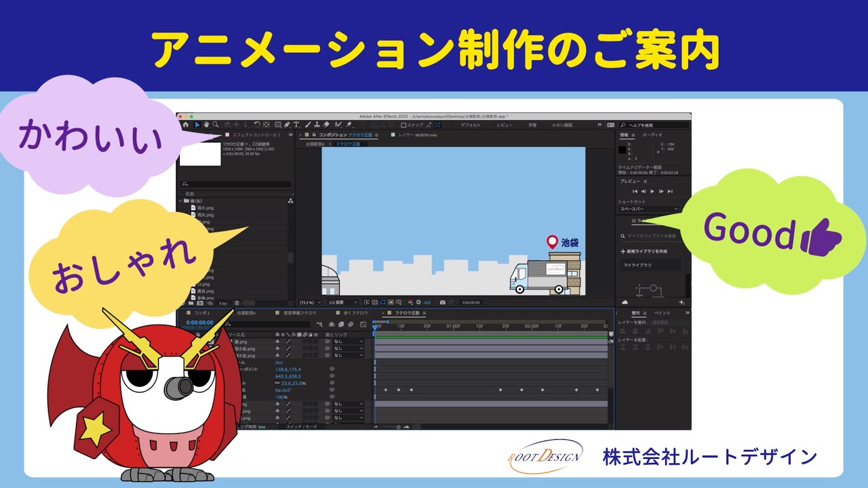Select the Puppet Pin tool

349,125
